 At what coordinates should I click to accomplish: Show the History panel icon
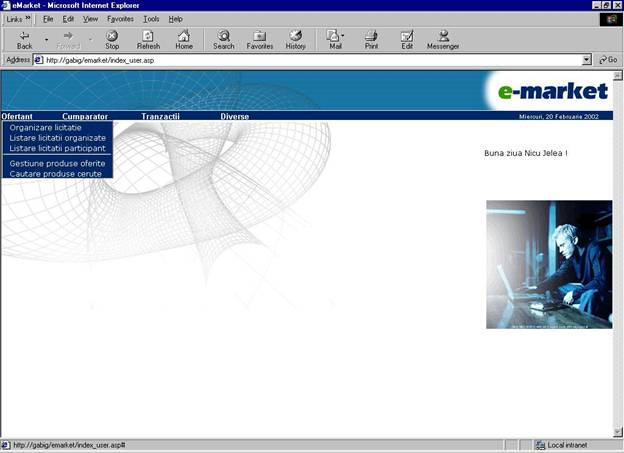pyautogui.click(x=296, y=35)
